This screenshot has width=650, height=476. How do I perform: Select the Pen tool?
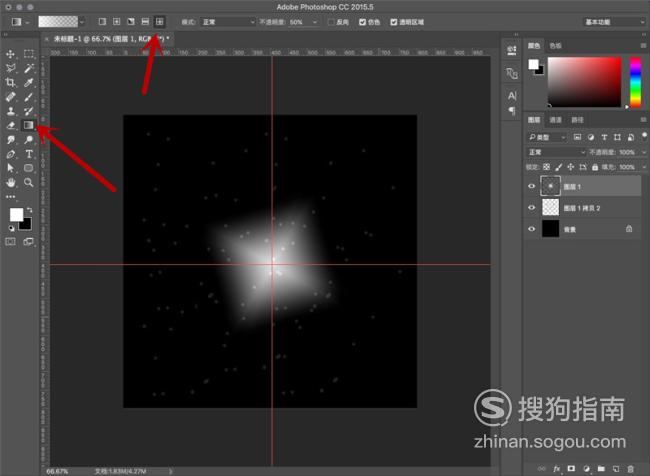click(x=11, y=154)
